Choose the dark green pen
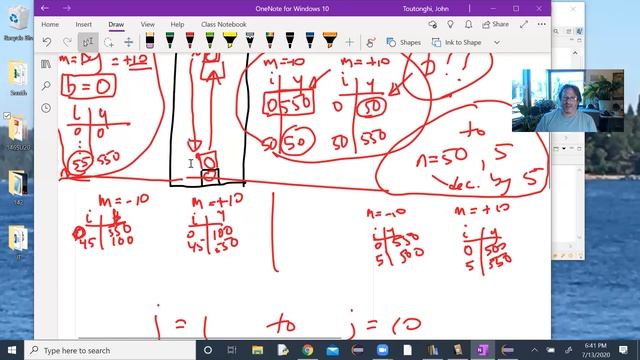The width and height of the screenshot is (640, 360). click(x=170, y=41)
